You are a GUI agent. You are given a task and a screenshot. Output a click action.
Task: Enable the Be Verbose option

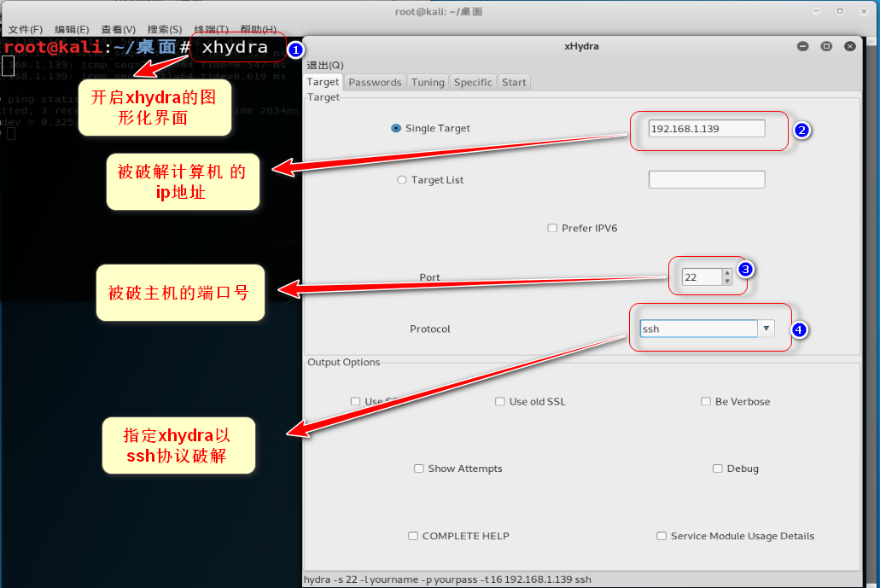[706, 401]
